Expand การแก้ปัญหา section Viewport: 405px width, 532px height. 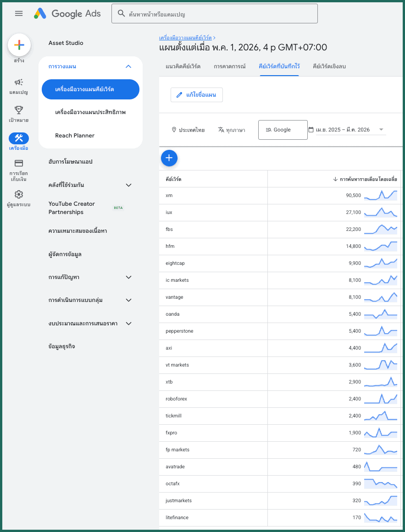point(129,277)
